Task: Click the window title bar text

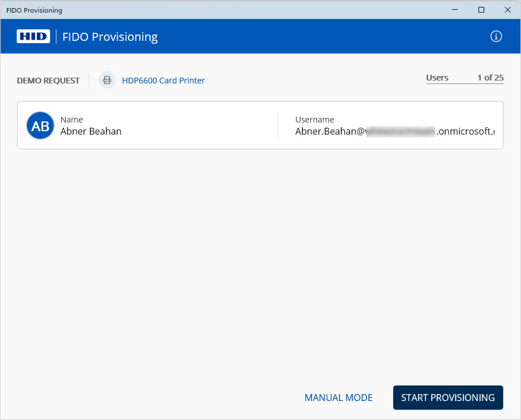Action: click(x=34, y=10)
